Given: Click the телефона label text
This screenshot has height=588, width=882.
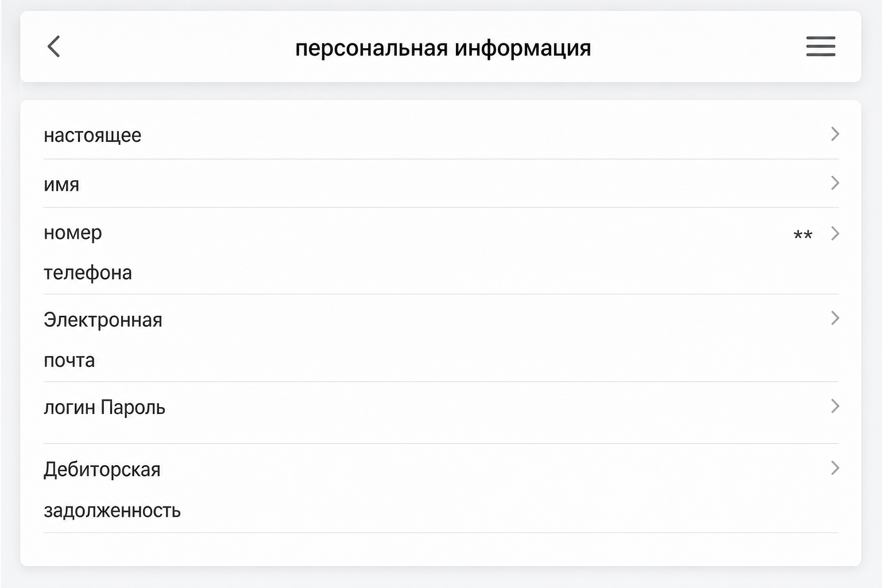Looking at the screenshot, I should tap(88, 273).
